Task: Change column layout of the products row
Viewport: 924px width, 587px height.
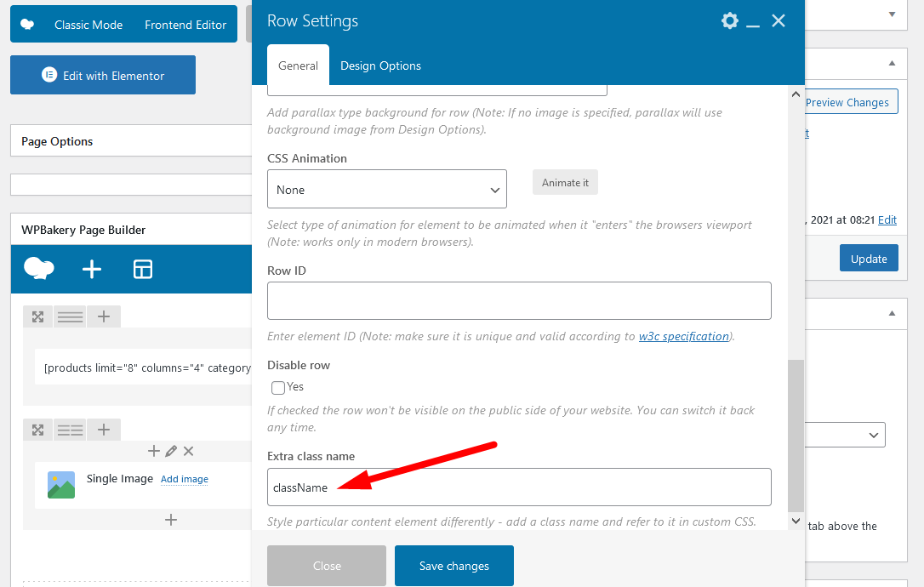Action: point(70,316)
